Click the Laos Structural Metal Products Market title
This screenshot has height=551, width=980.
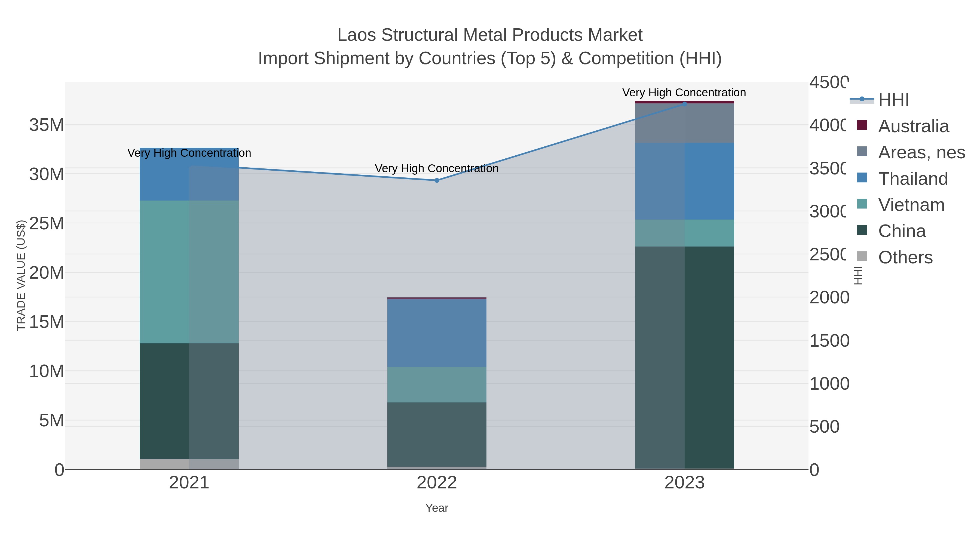(x=490, y=35)
